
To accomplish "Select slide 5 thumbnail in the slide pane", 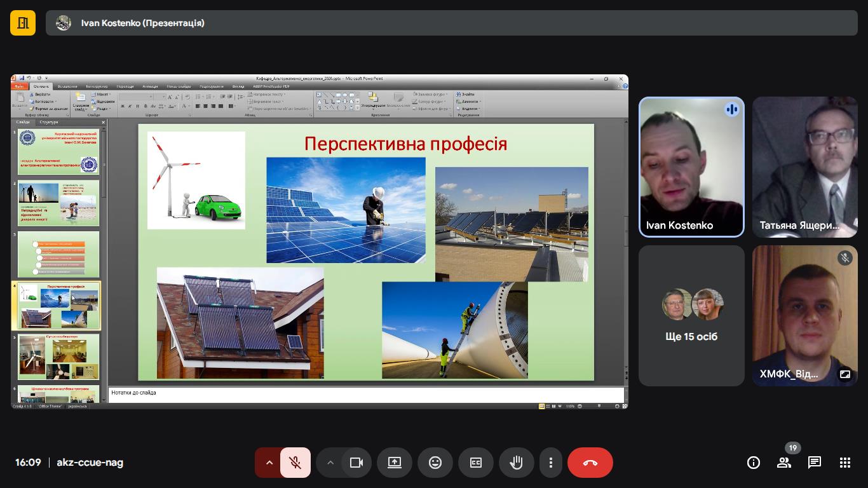I will point(58,356).
